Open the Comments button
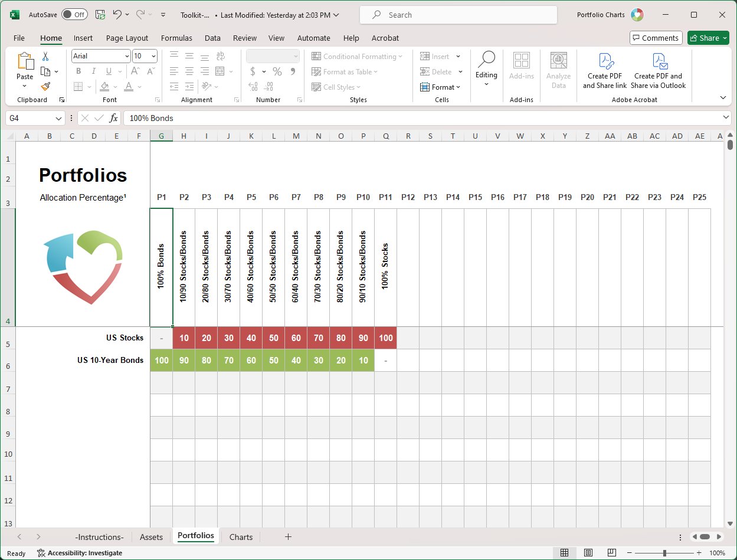This screenshot has height=560, width=737. 656,38
